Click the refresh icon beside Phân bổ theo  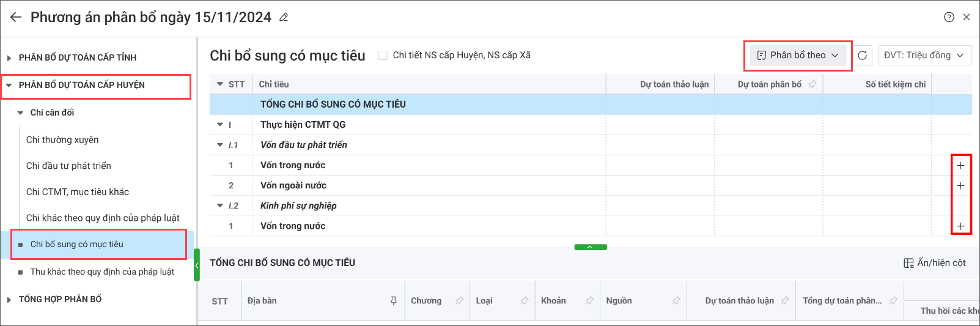pos(862,56)
